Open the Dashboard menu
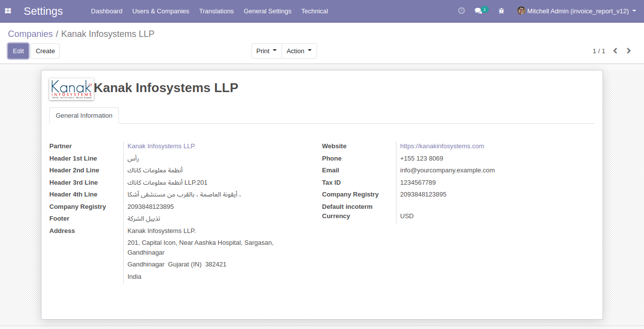This screenshot has width=644, height=329. pos(107,11)
